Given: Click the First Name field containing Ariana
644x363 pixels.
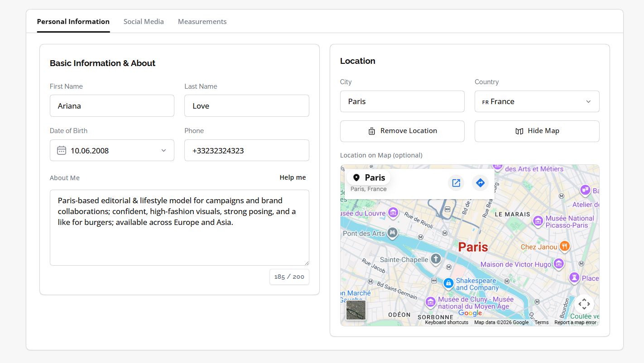Looking at the screenshot, I should click(112, 105).
